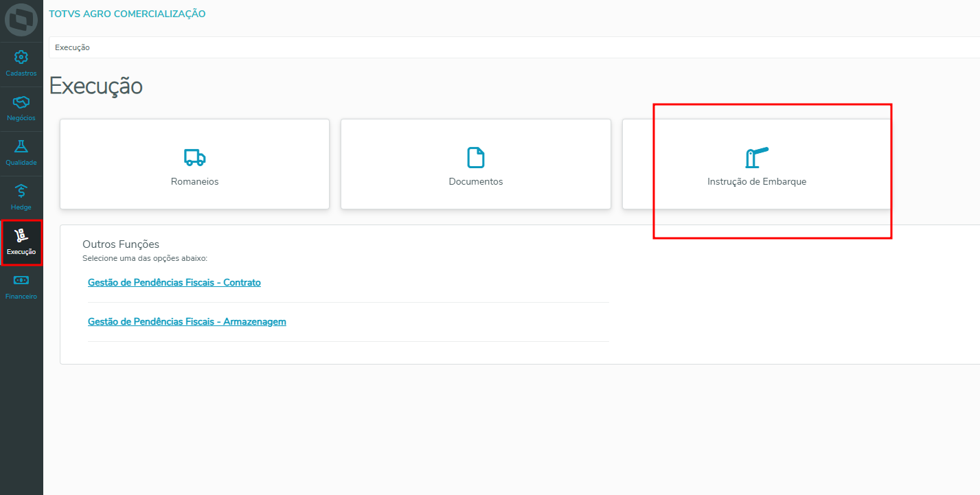Click the TOTVS logo icon
980x495 pixels.
[x=21, y=20]
